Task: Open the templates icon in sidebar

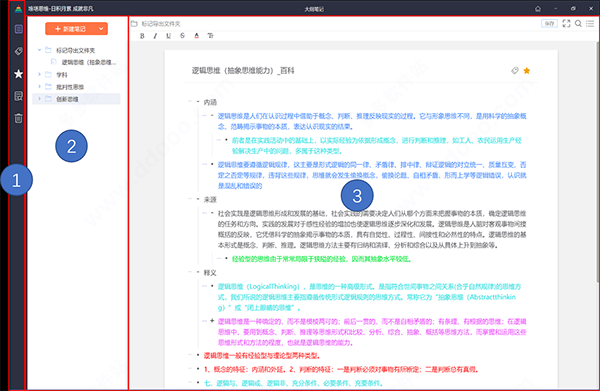Action: click(18, 96)
